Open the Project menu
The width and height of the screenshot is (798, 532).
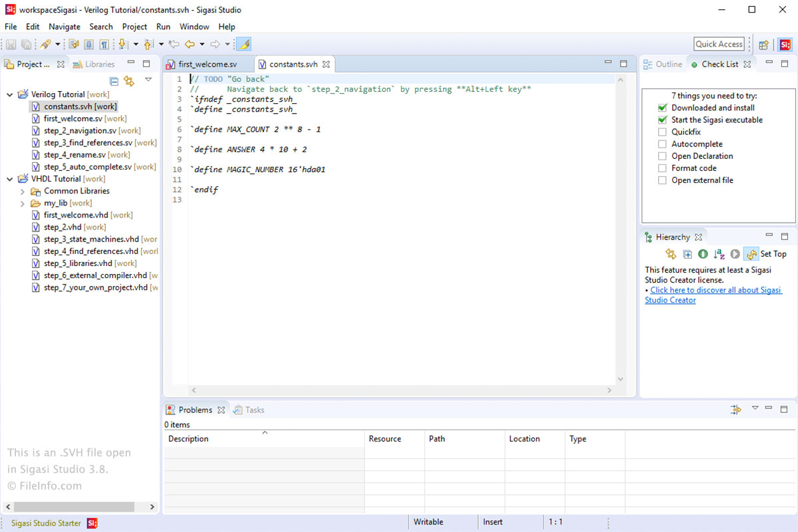(134, 27)
